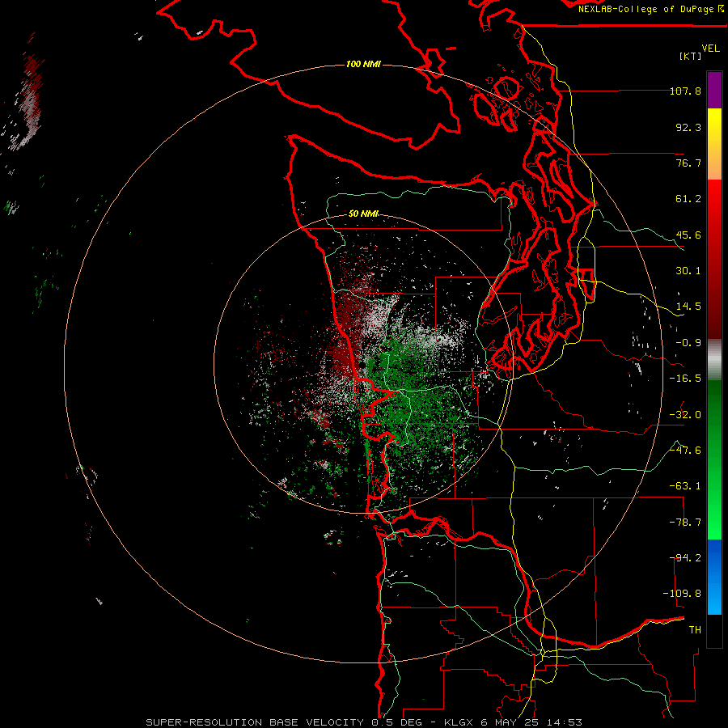The width and height of the screenshot is (728, 728).
Task: Pick the gray near-zero segment of color bar
Action: coord(714,360)
